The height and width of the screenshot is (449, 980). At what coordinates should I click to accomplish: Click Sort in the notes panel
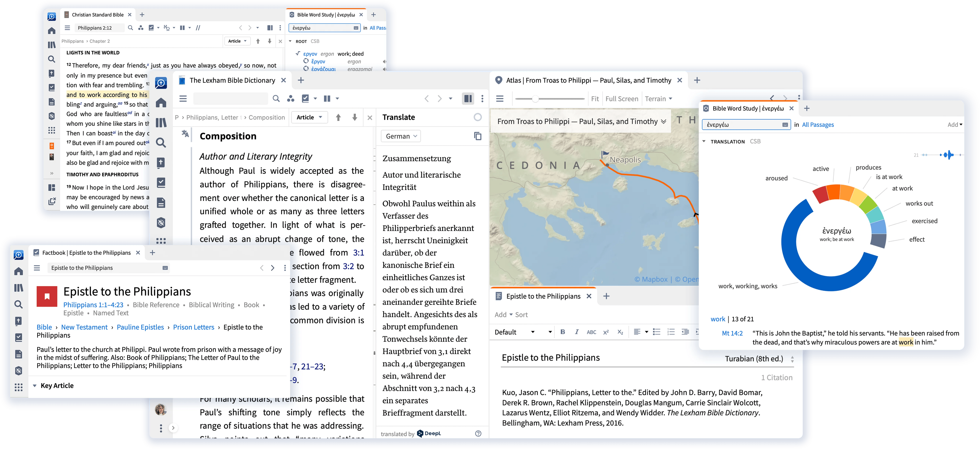(x=521, y=315)
